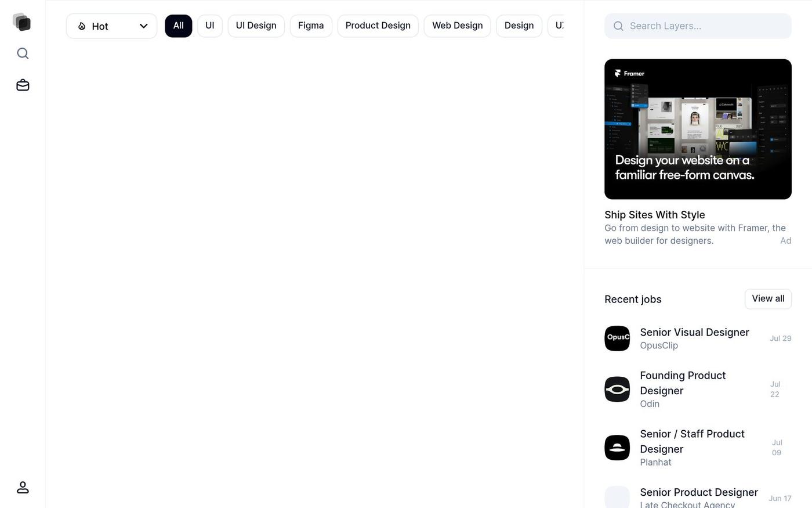Open the Senior Product Designer job
The image size is (812, 508).
coord(699,492)
